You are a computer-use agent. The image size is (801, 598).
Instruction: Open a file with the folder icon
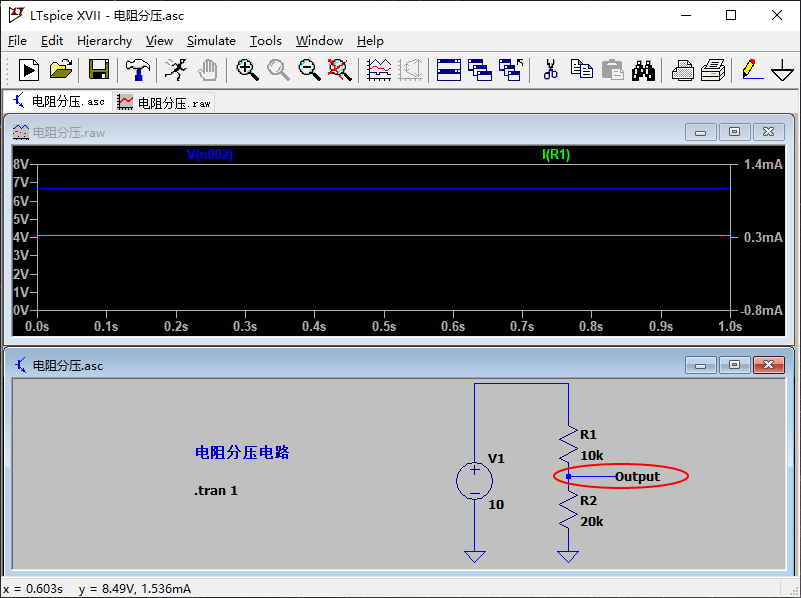click(x=61, y=70)
